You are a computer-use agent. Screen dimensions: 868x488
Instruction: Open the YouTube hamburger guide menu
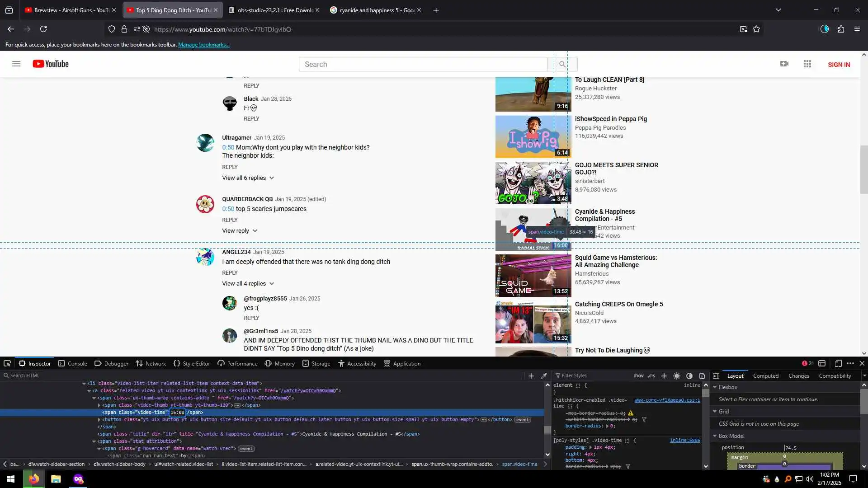pyautogui.click(x=16, y=64)
